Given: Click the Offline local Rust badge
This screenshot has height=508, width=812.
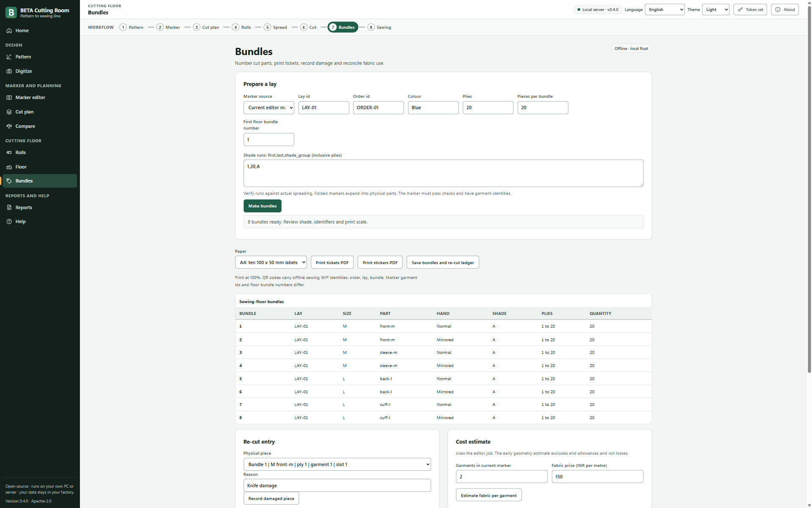Looking at the screenshot, I should point(631,49).
